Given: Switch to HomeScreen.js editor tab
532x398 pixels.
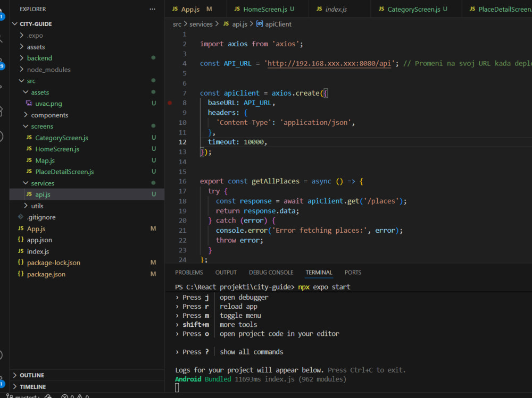Looking at the screenshot, I should tap(265, 9).
